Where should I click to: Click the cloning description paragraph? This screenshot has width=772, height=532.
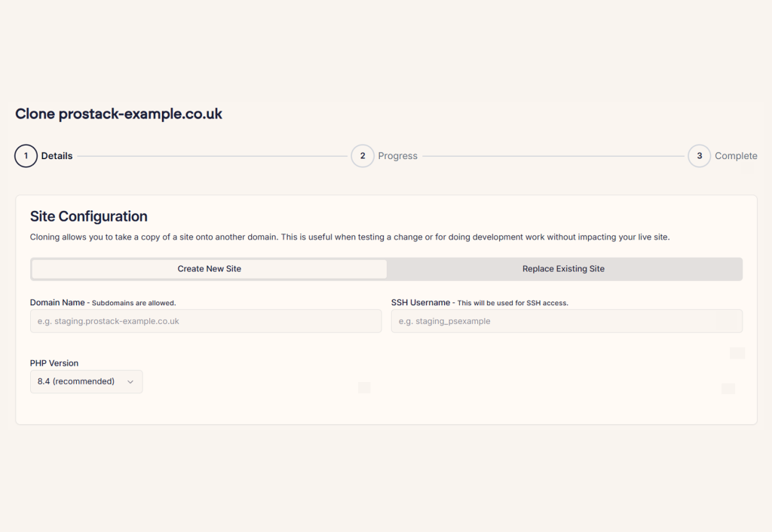pyautogui.click(x=349, y=237)
